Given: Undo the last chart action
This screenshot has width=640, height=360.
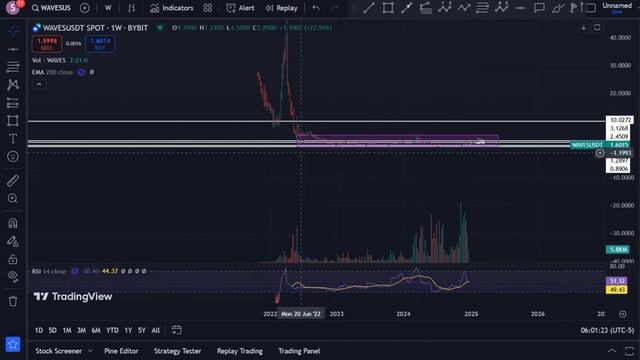Looking at the screenshot, I should (x=316, y=8).
